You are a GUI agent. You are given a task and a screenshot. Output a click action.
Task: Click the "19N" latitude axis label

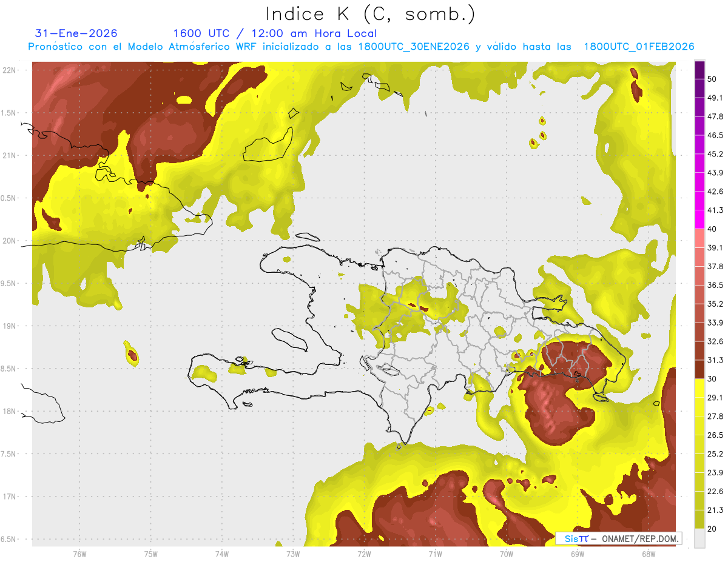(10, 326)
